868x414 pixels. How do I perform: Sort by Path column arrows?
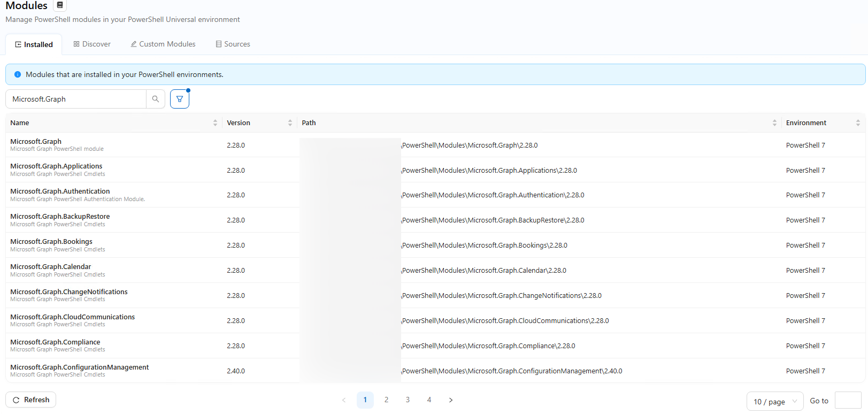pos(774,123)
